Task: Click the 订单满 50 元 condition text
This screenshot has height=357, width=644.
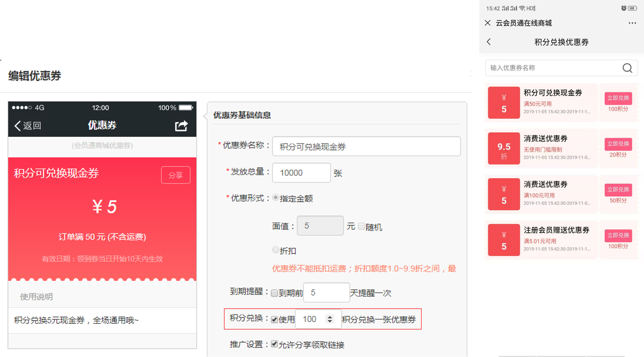Action: [x=102, y=237]
